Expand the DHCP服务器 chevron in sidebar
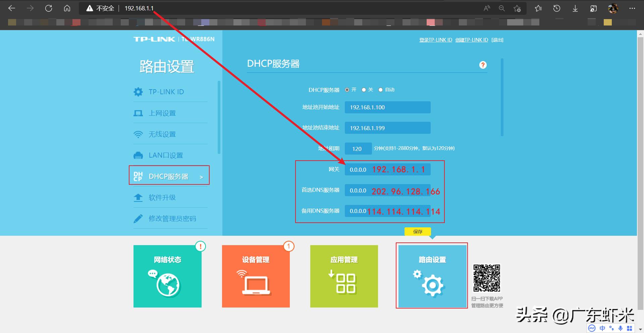The width and height of the screenshot is (644, 333). pos(202,177)
